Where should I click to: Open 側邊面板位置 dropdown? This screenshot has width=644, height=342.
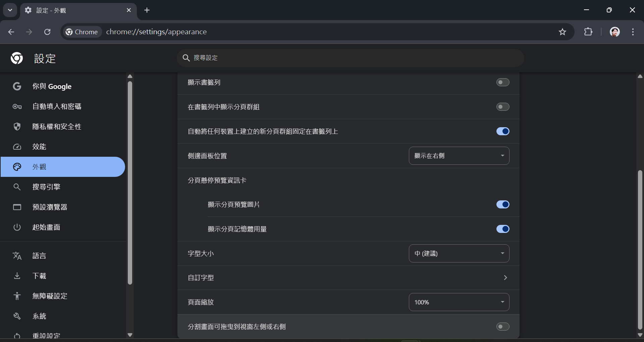459,156
